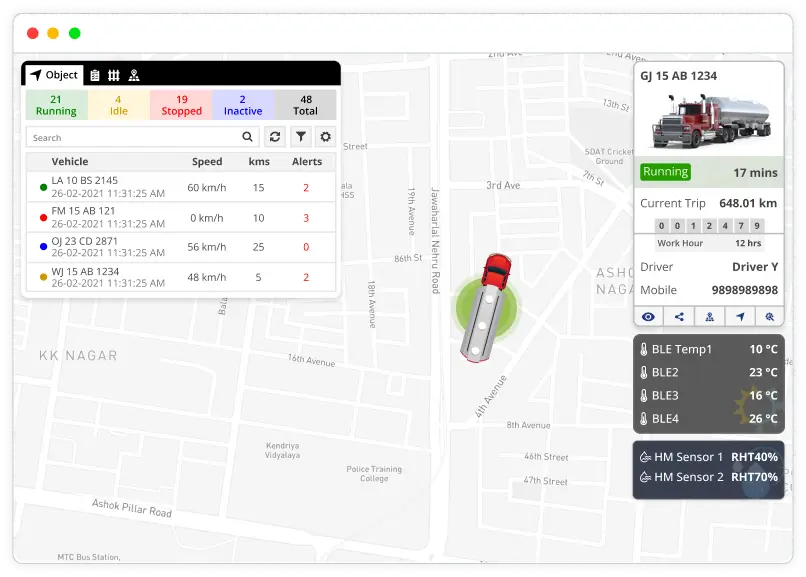Click the refresh icon beside search

pyautogui.click(x=275, y=137)
